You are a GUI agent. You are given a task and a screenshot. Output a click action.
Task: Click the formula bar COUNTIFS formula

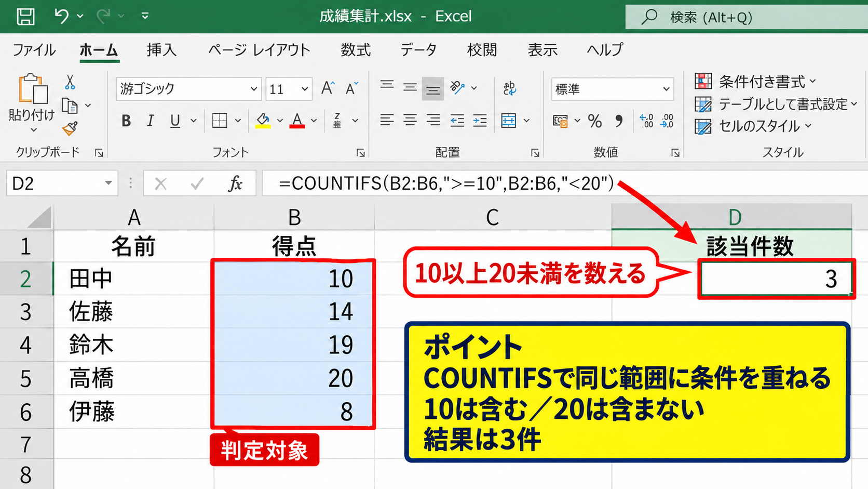coord(446,183)
